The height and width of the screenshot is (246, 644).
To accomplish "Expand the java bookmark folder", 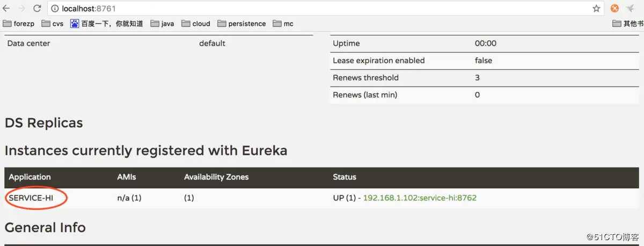I will tap(162, 24).
